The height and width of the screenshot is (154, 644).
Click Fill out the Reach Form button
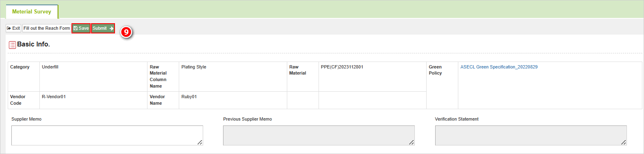[47, 28]
